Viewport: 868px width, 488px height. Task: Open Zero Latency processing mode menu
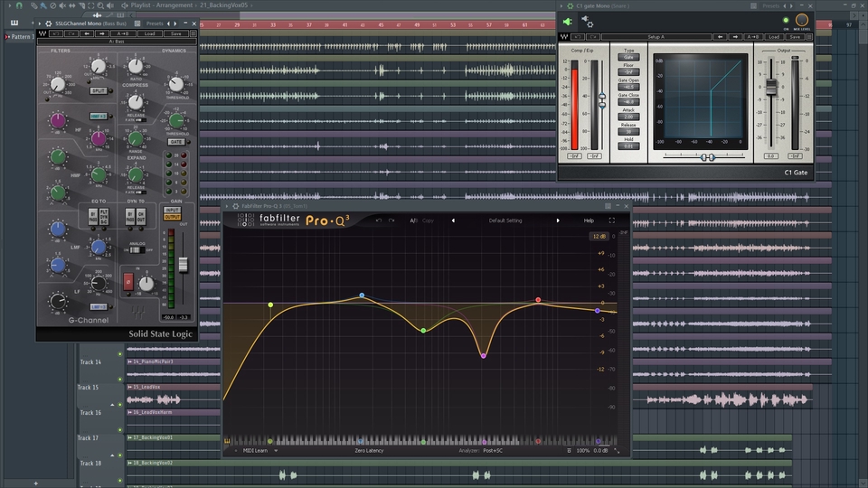pos(369,450)
